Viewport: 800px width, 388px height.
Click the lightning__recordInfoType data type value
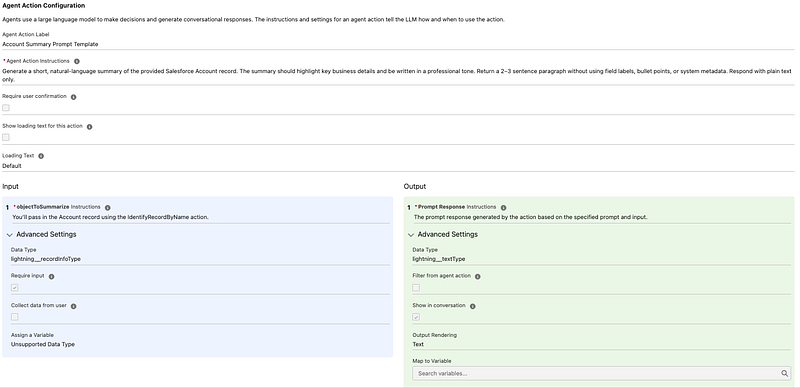coord(46,259)
